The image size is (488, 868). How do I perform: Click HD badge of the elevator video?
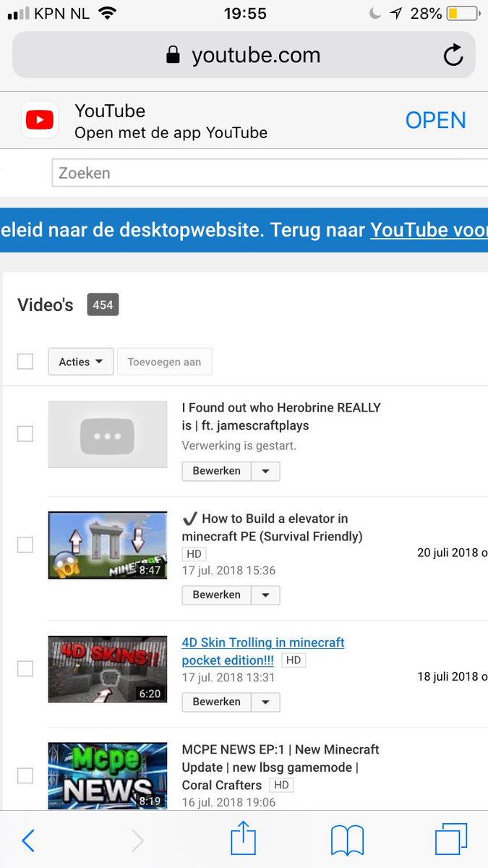click(x=194, y=554)
